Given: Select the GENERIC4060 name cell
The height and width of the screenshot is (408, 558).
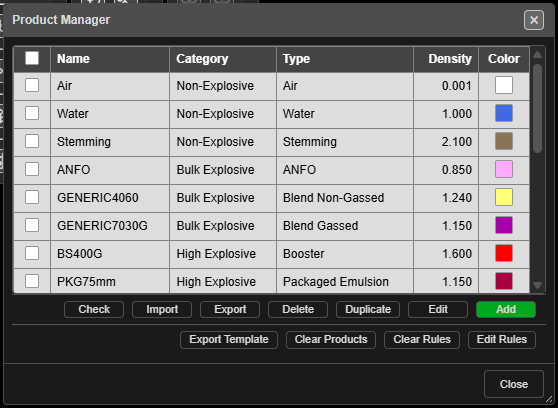Looking at the screenshot, I should click(110, 198).
